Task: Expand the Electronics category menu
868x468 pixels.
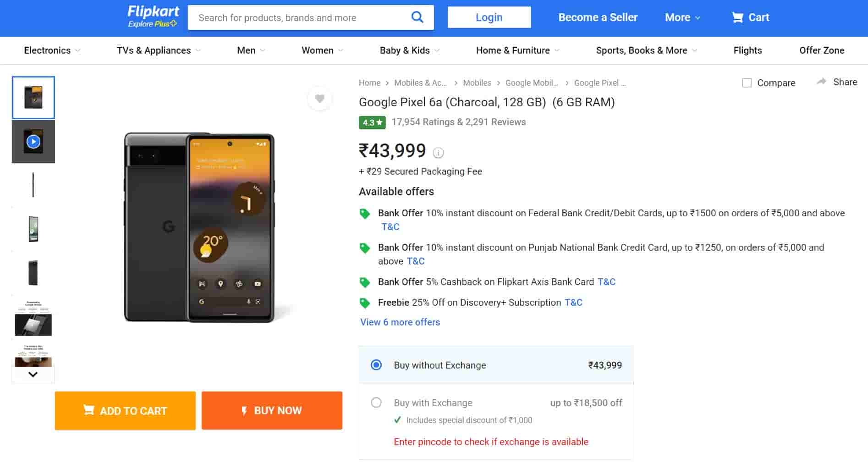Action: (x=52, y=50)
